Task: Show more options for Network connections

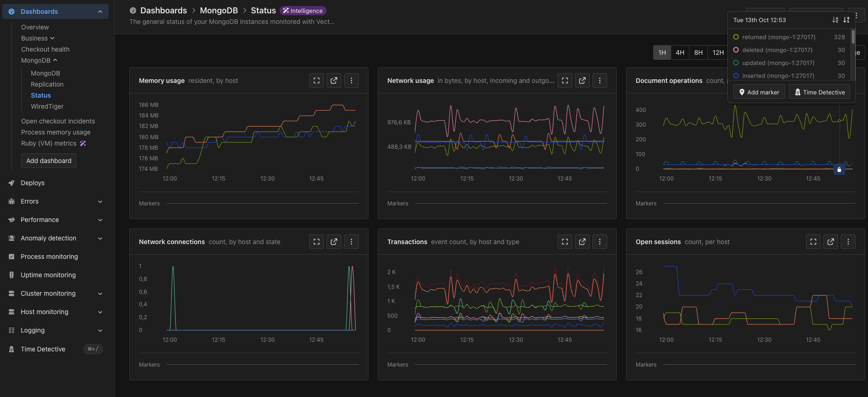Action: 351,242
